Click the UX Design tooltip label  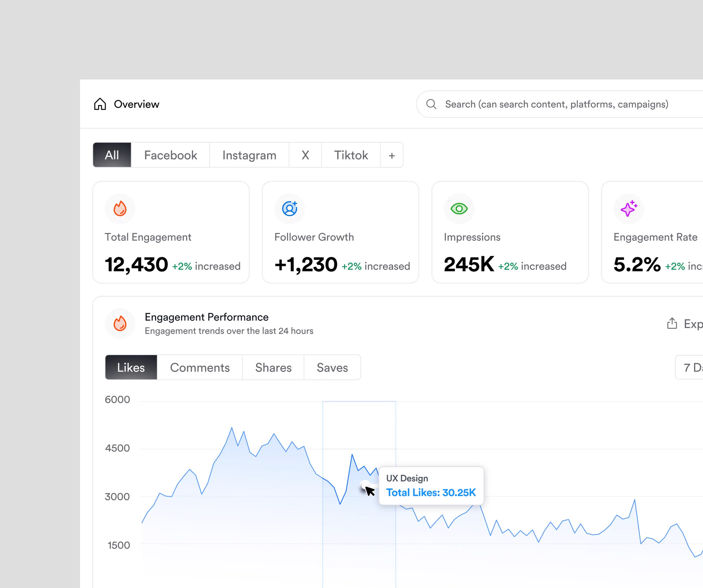coord(407,478)
